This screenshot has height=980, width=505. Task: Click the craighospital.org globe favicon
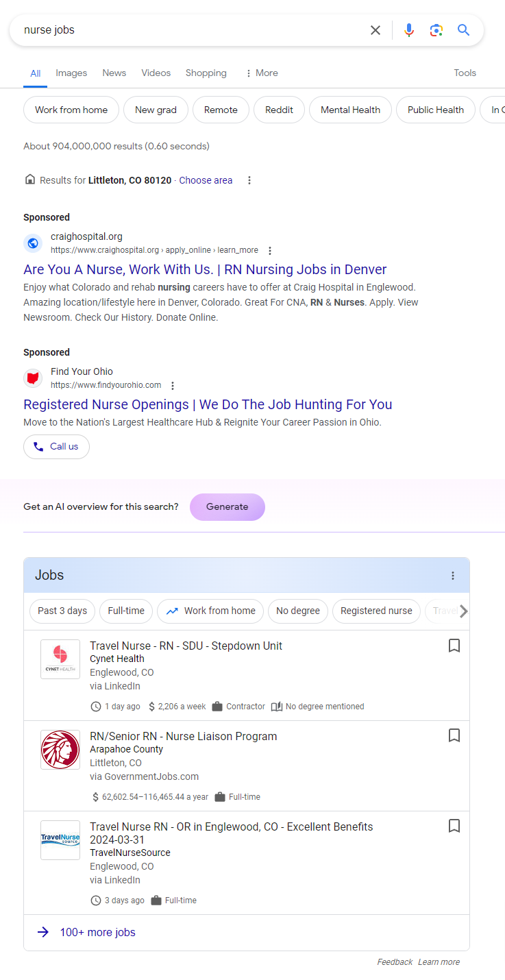tap(33, 243)
